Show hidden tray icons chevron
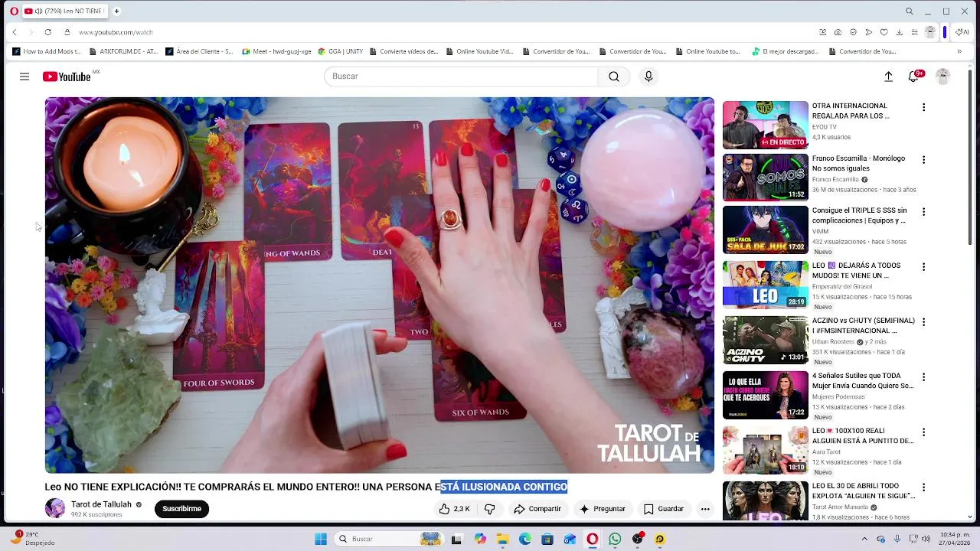 pyautogui.click(x=865, y=540)
